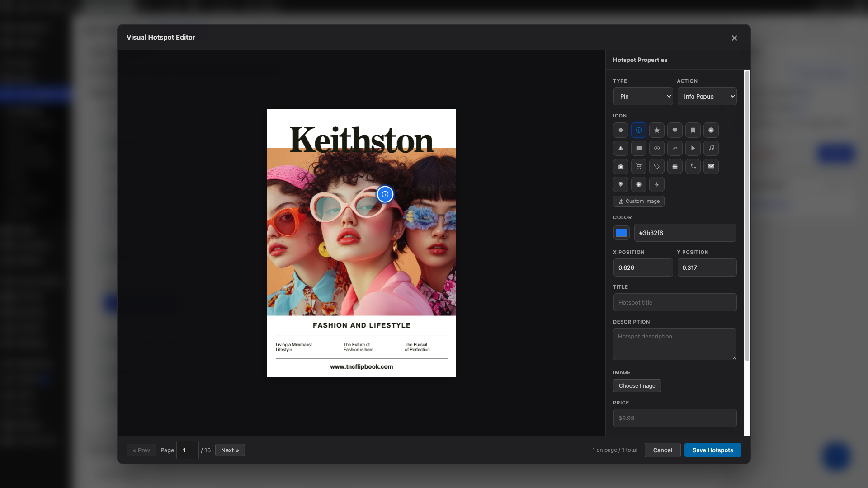
Task: Close the Visual Hotspot Editor dialog
Action: (x=734, y=38)
